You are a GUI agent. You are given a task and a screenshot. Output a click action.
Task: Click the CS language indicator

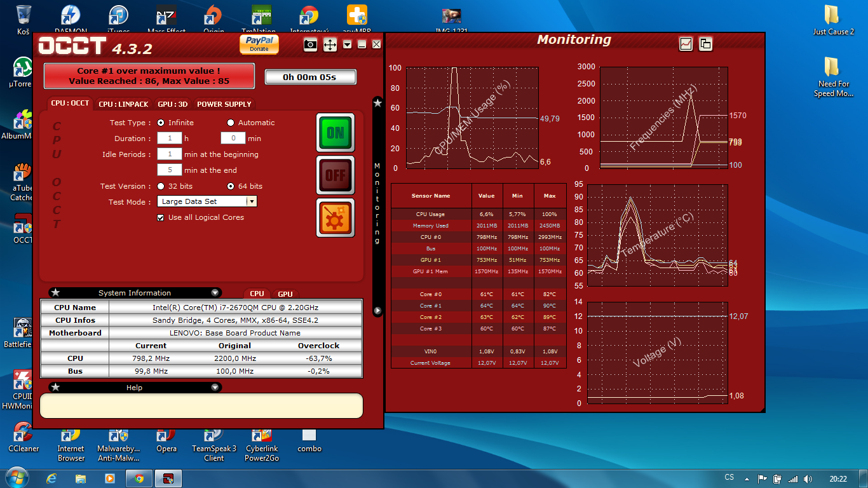[729, 478]
